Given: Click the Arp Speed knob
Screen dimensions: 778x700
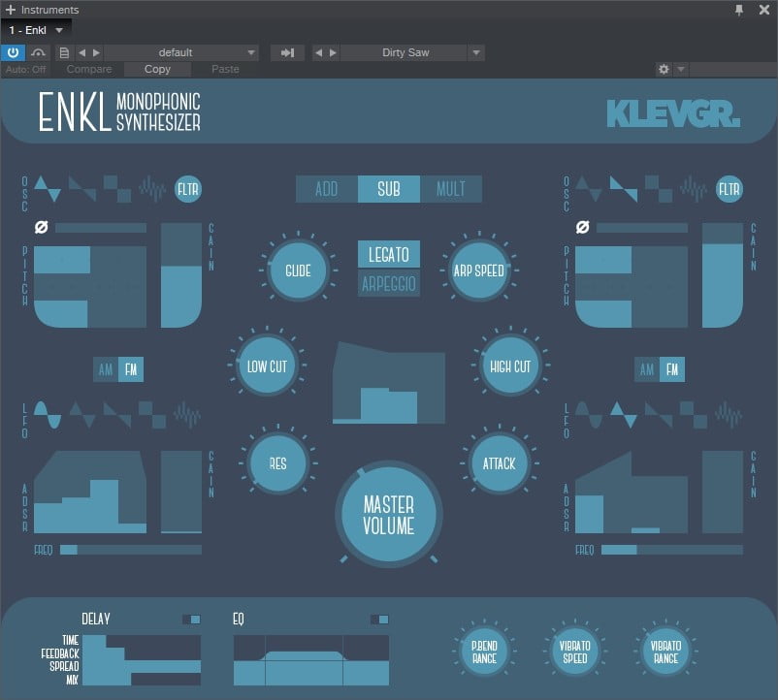Looking at the screenshot, I should tap(479, 270).
